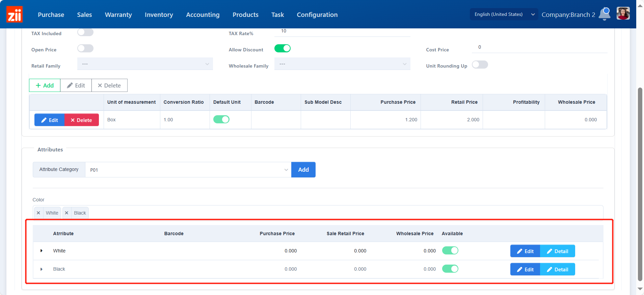This screenshot has width=644, height=295.
Task: Edit the Black attribute row
Action: tap(525, 269)
